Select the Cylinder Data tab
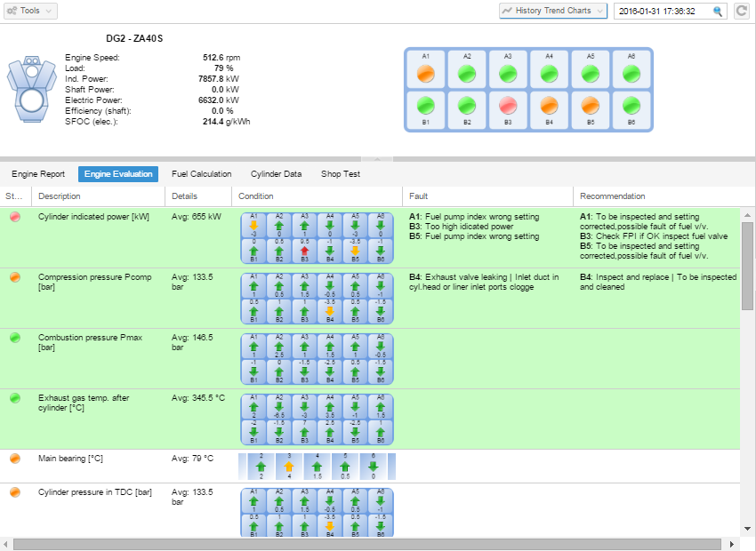 click(276, 174)
